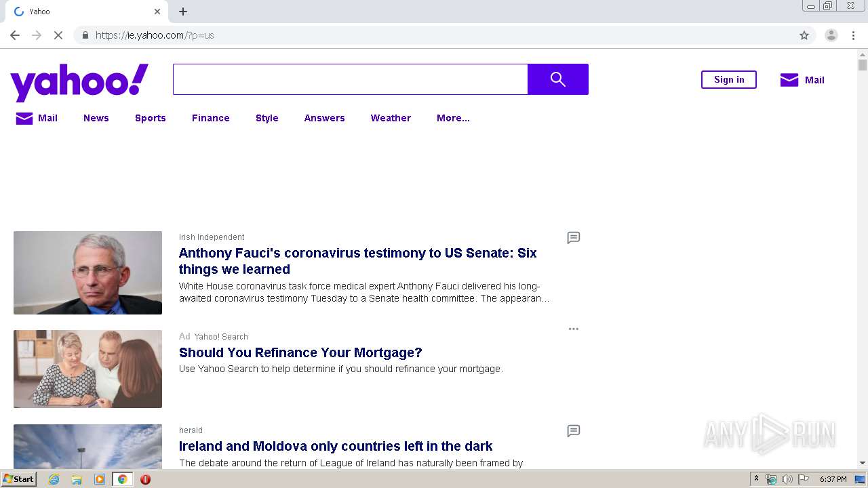Viewport: 868px width, 488px height.
Task: View site information via the padlock icon
Action: click(85, 35)
